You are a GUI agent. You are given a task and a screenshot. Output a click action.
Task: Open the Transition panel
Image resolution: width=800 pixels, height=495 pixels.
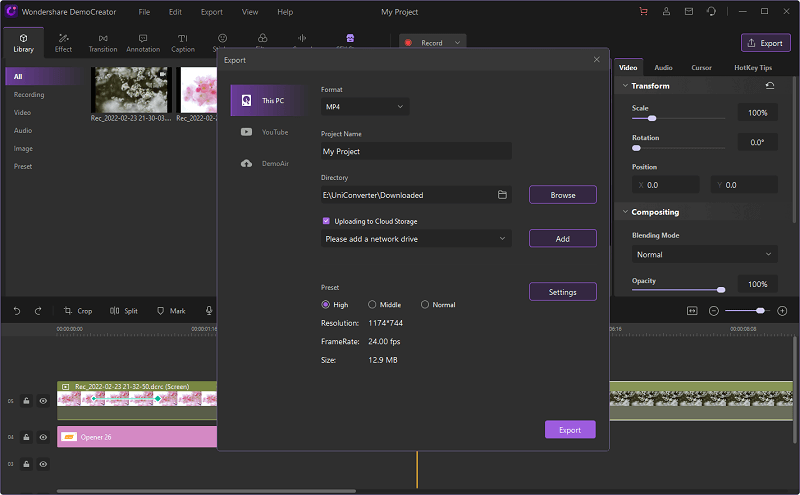point(103,43)
